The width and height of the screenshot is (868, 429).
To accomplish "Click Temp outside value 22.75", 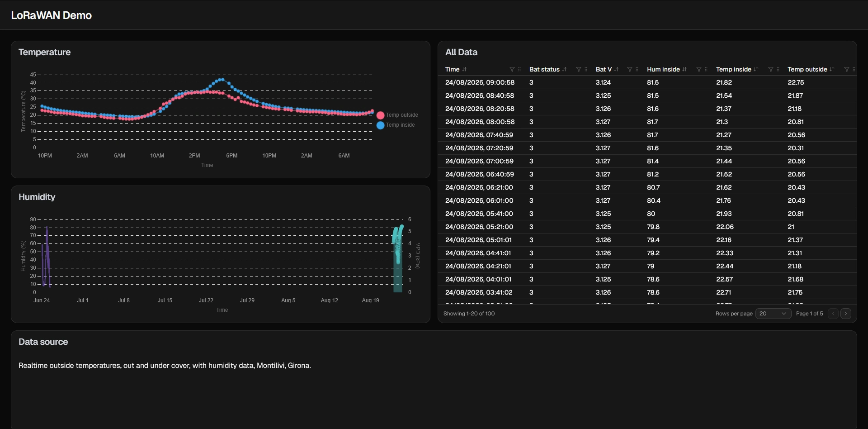I will pos(796,82).
